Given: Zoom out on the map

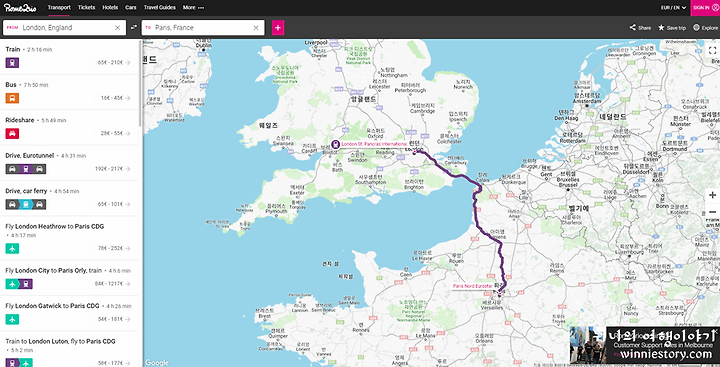Looking at the screenshot, I should coord(712,212).
